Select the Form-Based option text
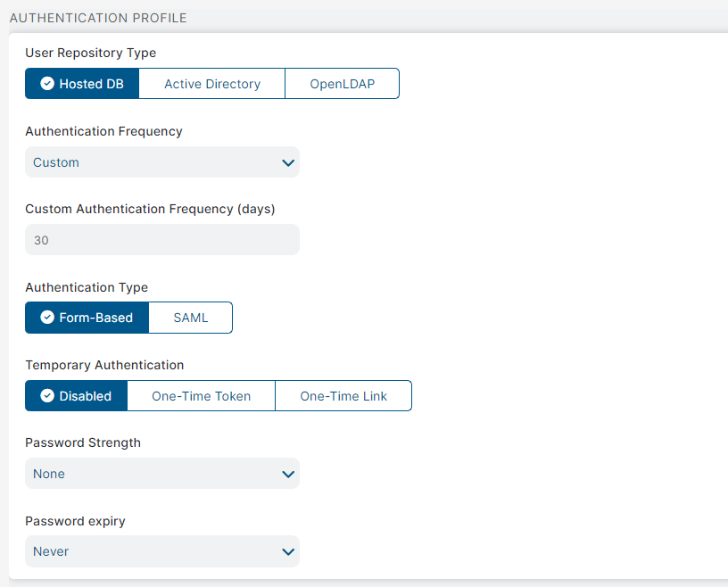Image resolution: width=728 pixels, height=587 pixels. tap(95, 318)
